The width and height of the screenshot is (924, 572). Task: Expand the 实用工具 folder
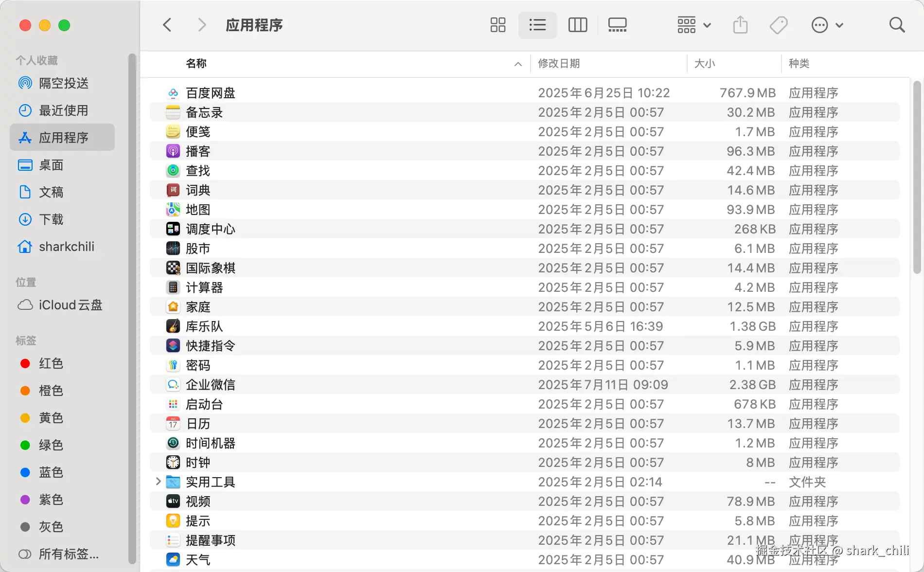coord(158,482)
